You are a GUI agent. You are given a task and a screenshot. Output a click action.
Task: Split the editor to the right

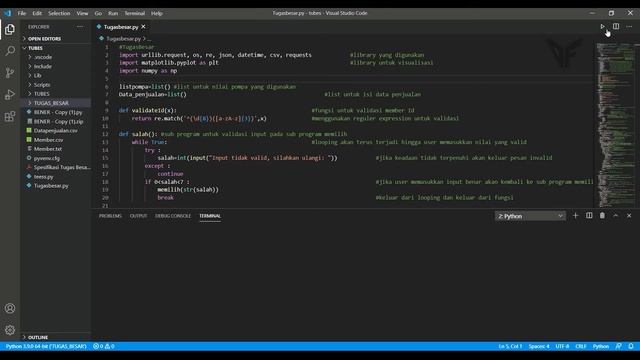click(x=616, y=27)
